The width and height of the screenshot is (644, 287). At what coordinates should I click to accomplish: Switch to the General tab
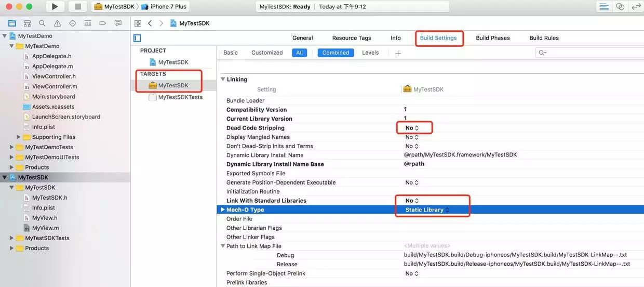click(x=303, y=38)
